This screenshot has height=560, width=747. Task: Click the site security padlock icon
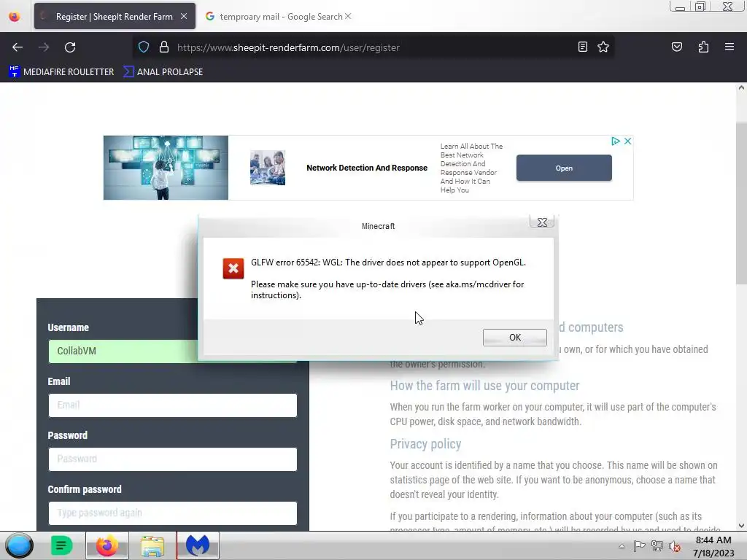[164, 47]
